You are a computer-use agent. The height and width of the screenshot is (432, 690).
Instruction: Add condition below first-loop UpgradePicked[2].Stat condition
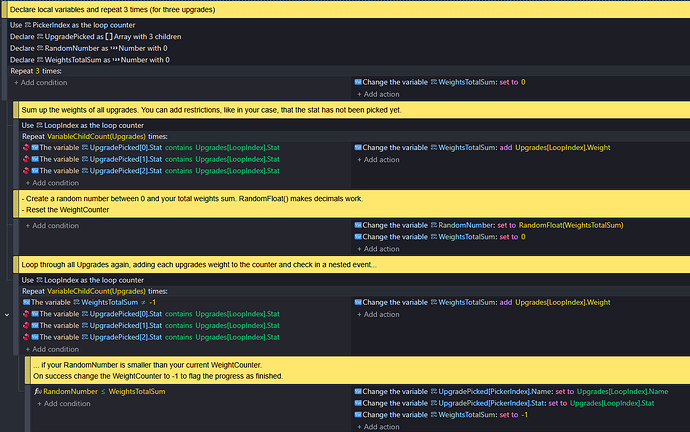coord(52,183)
